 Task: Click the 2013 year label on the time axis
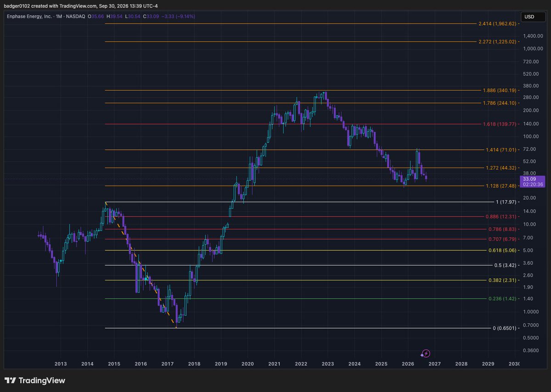[61, 364]
